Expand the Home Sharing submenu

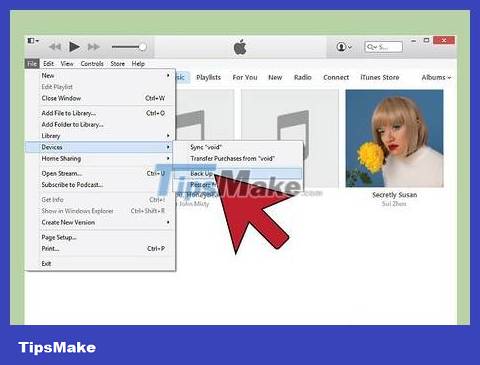coord(100,159)
